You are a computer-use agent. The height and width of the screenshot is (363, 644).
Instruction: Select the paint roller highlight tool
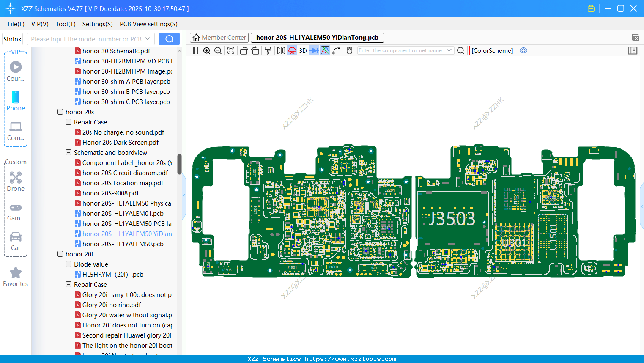pyautogui.click(x=268, y=50)
